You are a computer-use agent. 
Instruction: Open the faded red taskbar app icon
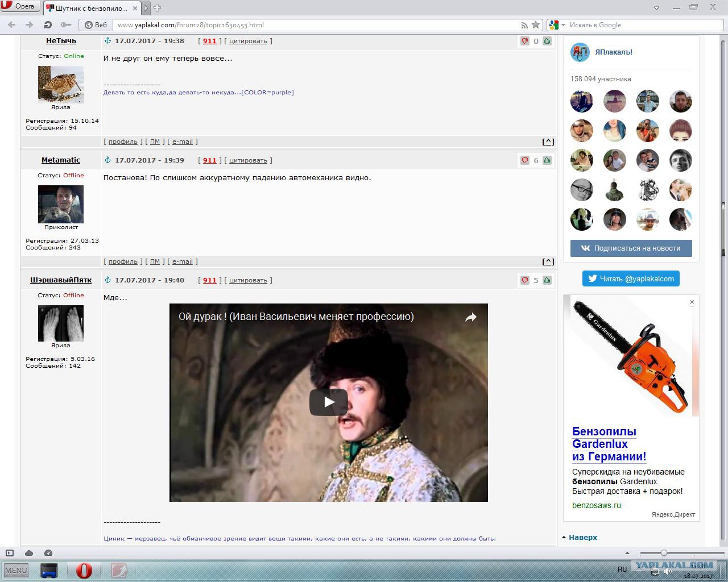[119, 570]
